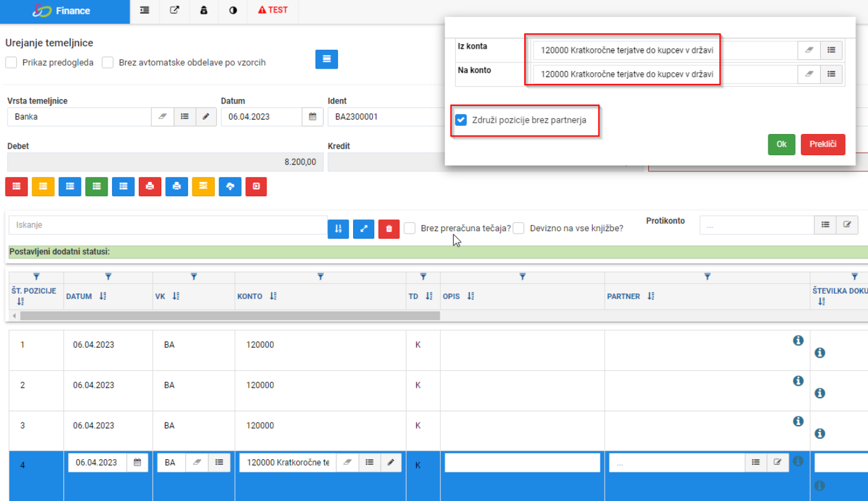Screen dimensions: 868x501
Task: Tick Brez preračuna tečaja checkbox
Action: pyautogui.click(x=409, y=228)
